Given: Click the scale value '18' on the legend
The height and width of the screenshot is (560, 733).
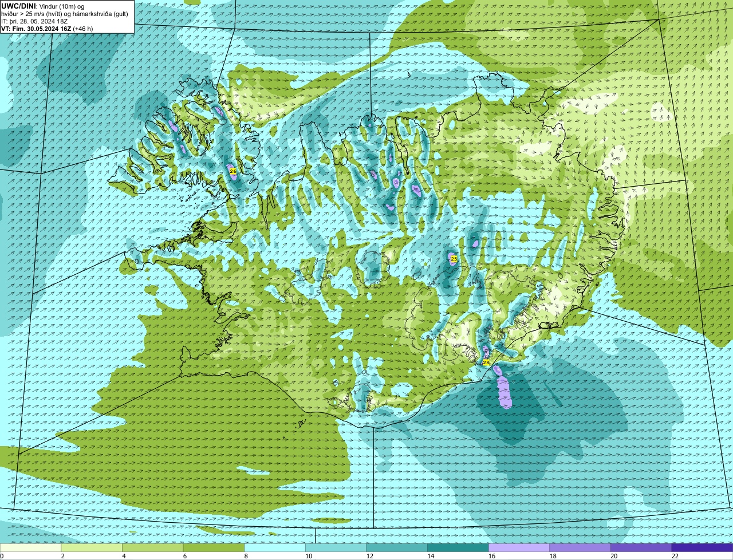Looking at the screenshot, I should (x=553, y=556).
